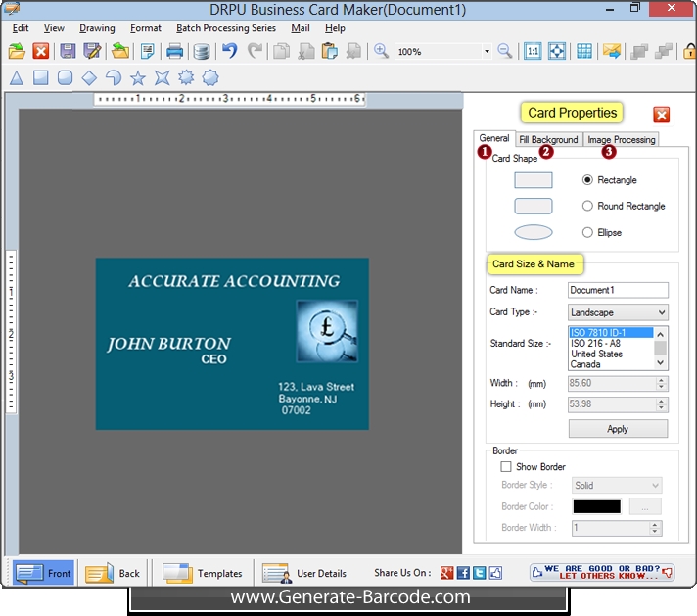Viewport: 697px width, 616px height.
Task: Select United States in Standard Size list
Action: pyautogui.click(x=611, y=355)
